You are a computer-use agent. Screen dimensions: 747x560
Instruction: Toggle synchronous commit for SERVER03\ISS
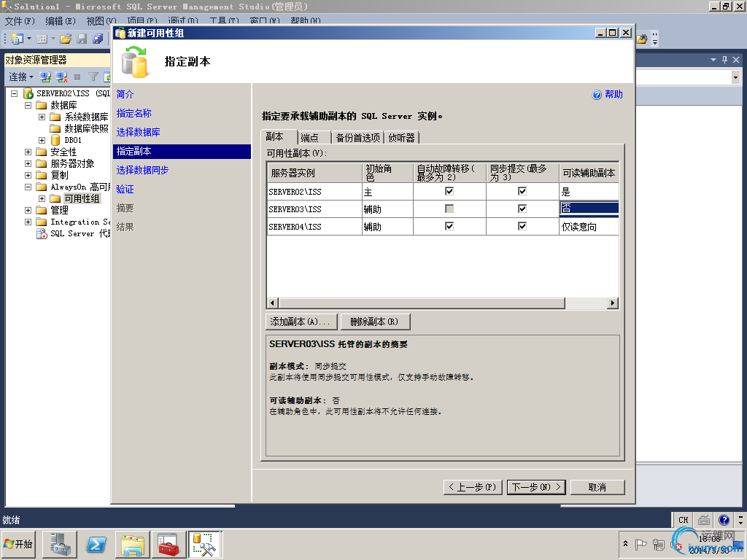(522, 209)
